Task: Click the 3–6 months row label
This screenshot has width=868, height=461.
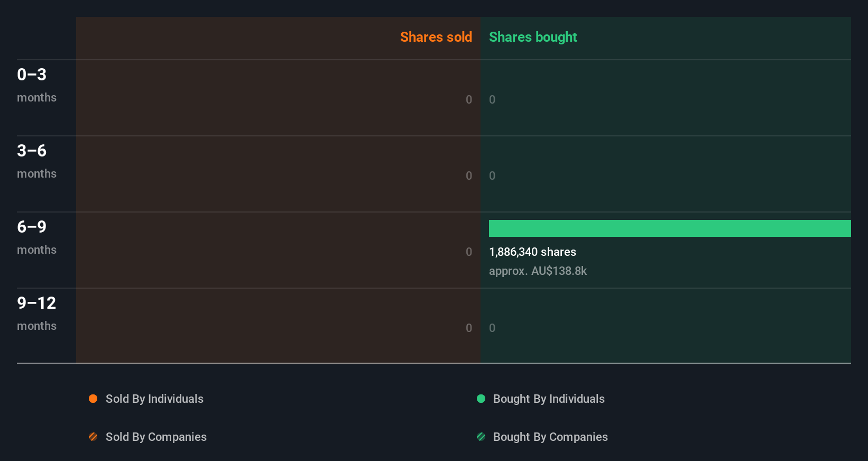Action: [36, 161]
